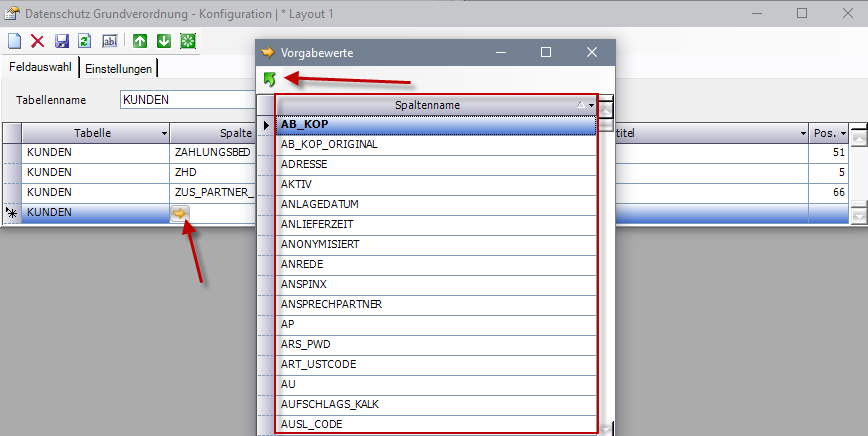This screenshot has height=436, width=868.
Task: Open the Spaltenname column filter dropdown
Action: (592, 105)
